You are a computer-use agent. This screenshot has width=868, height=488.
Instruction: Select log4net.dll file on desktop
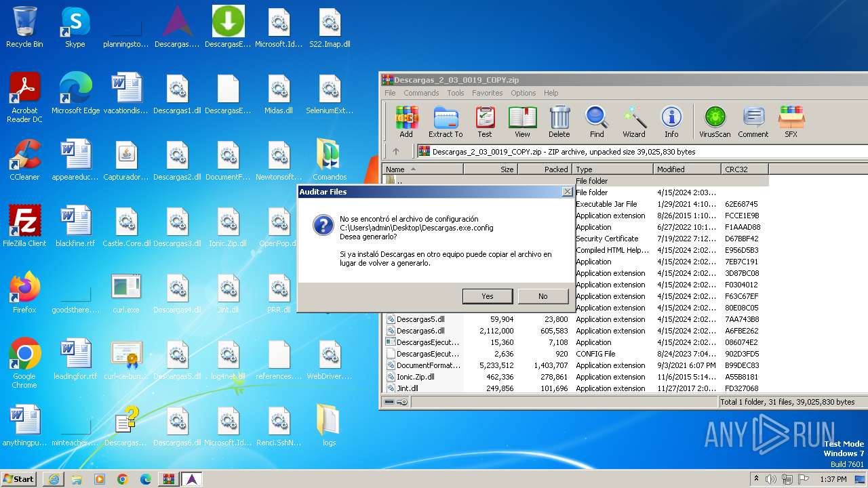pos(228,359)
